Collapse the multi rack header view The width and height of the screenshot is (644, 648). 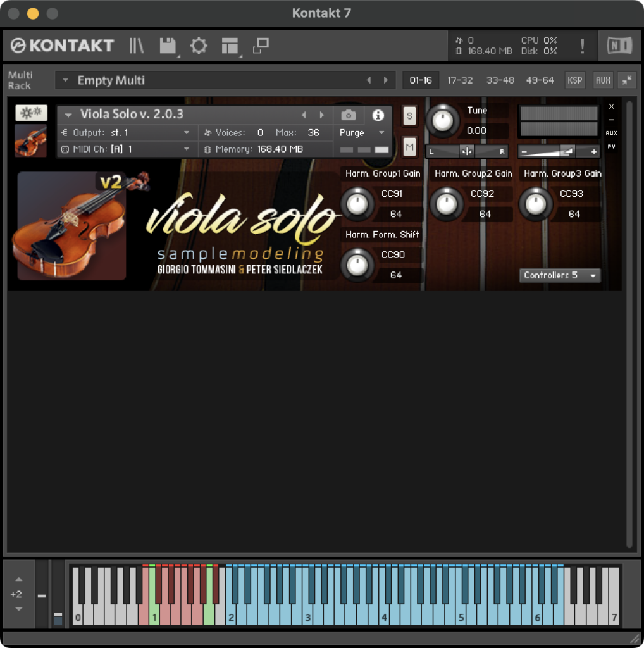[x=627, y=80]
